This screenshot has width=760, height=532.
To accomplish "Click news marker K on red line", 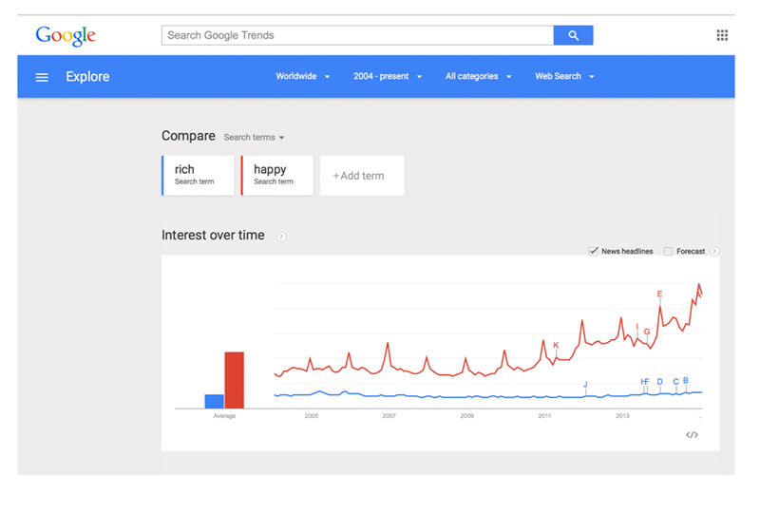I will pyautogui.click(x=556, y=346).
